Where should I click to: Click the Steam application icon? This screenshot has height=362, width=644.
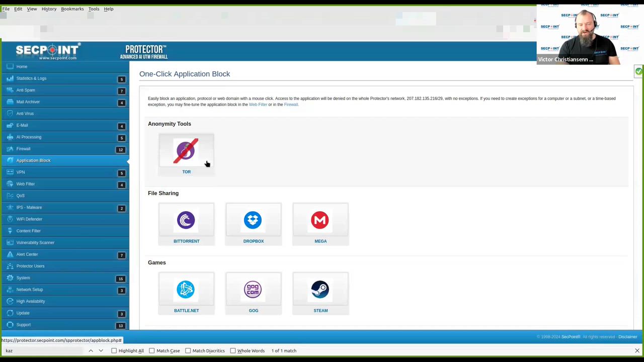pyautogui.click(x=320, y=290)
